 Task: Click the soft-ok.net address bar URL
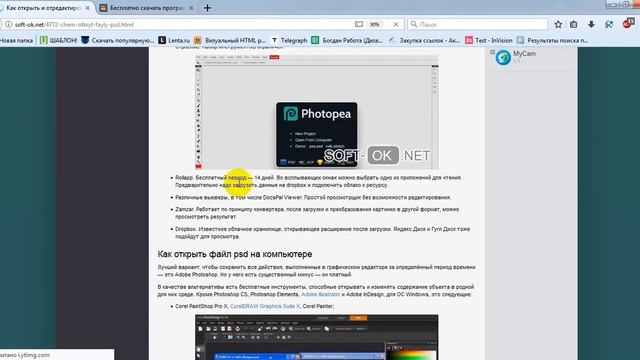(74, 24)
